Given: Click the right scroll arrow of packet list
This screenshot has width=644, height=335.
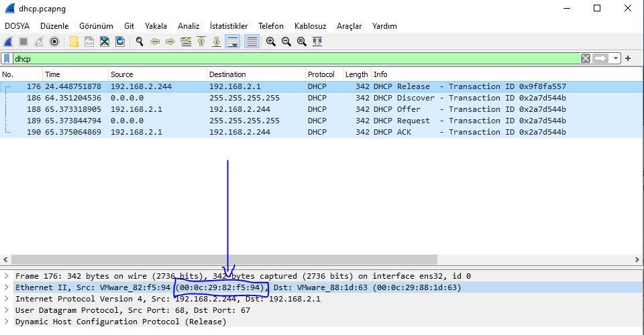Looking at the screenshot, I should pos(637,259).
